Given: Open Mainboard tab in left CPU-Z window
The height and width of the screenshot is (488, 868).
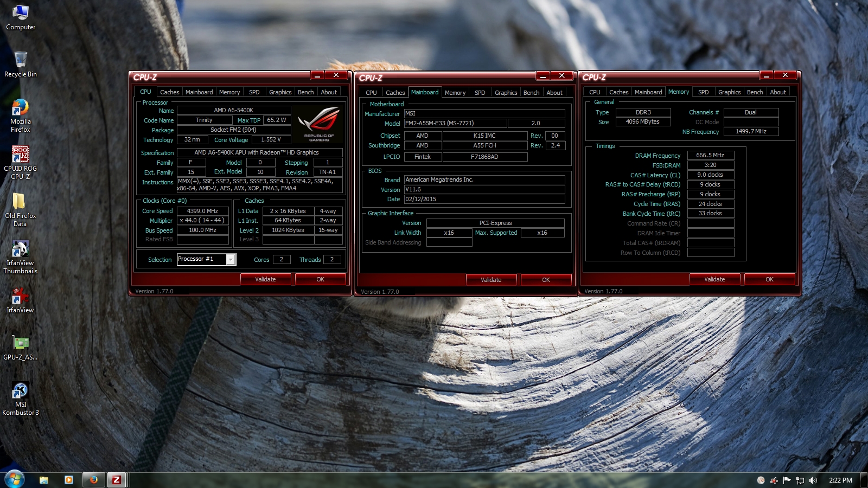Looking at the screenshot, I should coord(199,92).
